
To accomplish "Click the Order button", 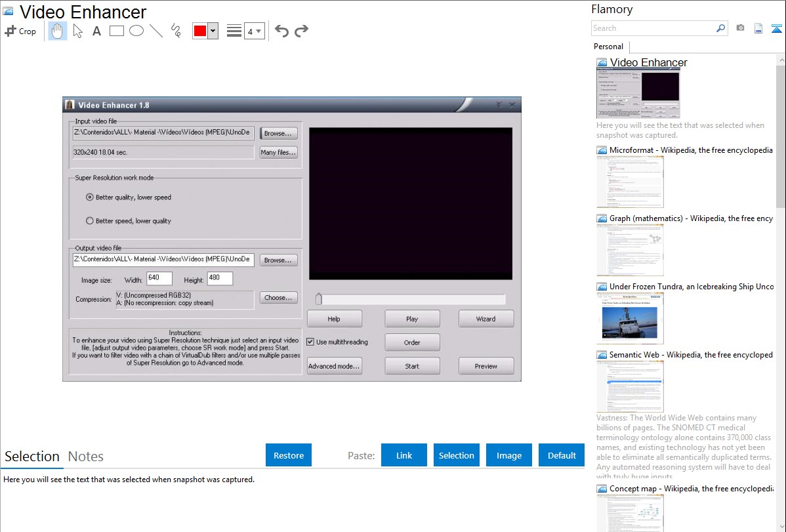I will pos(412,342).
